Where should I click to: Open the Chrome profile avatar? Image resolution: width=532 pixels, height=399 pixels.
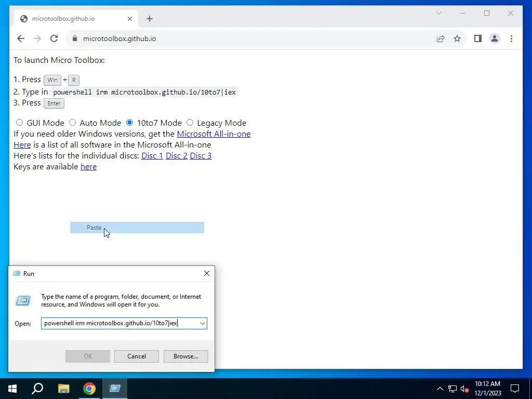495,38
